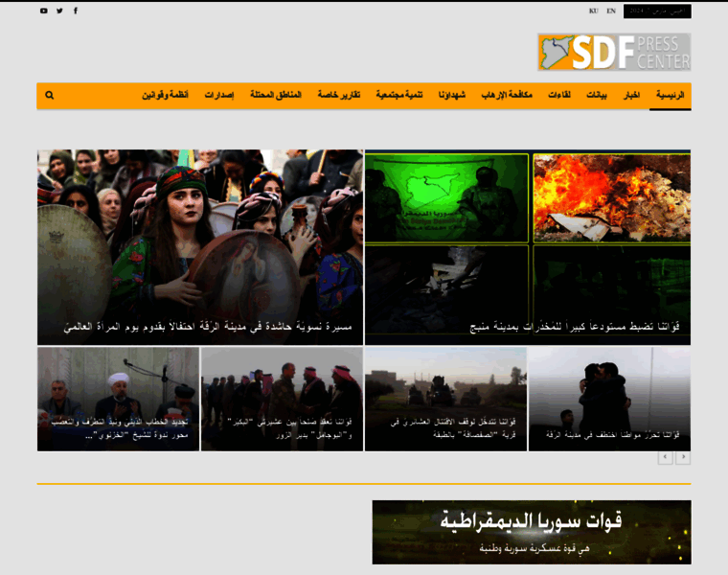Screen dimensions: 728x575
Task: Click the SDF Press Center logo
Action: click(x=613, y=52)
